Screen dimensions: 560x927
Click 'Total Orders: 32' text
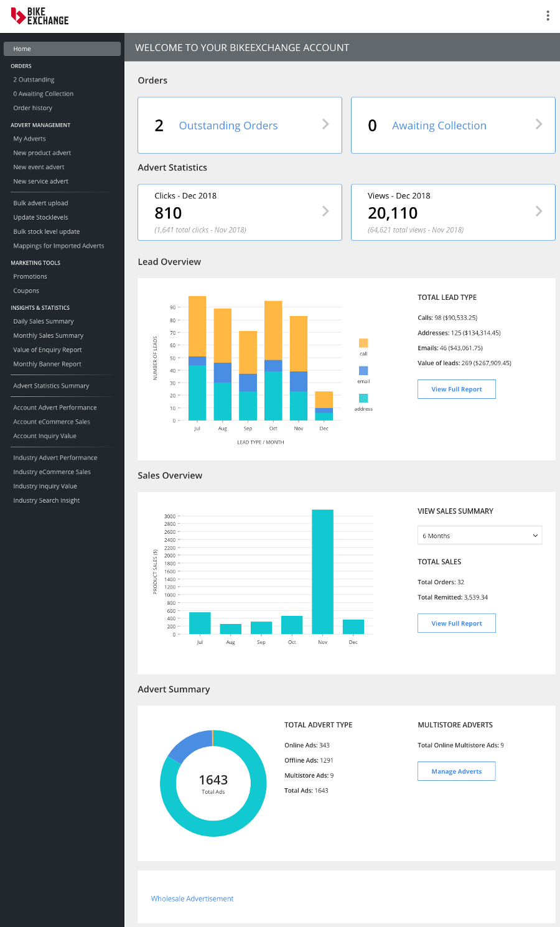click(x=441, y=582)
